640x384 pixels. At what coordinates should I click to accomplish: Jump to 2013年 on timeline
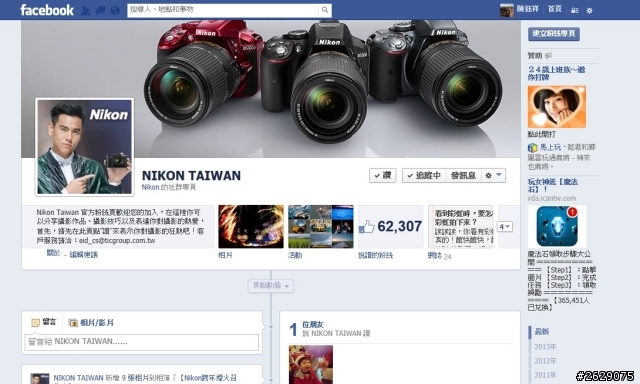tap(545, 346)
